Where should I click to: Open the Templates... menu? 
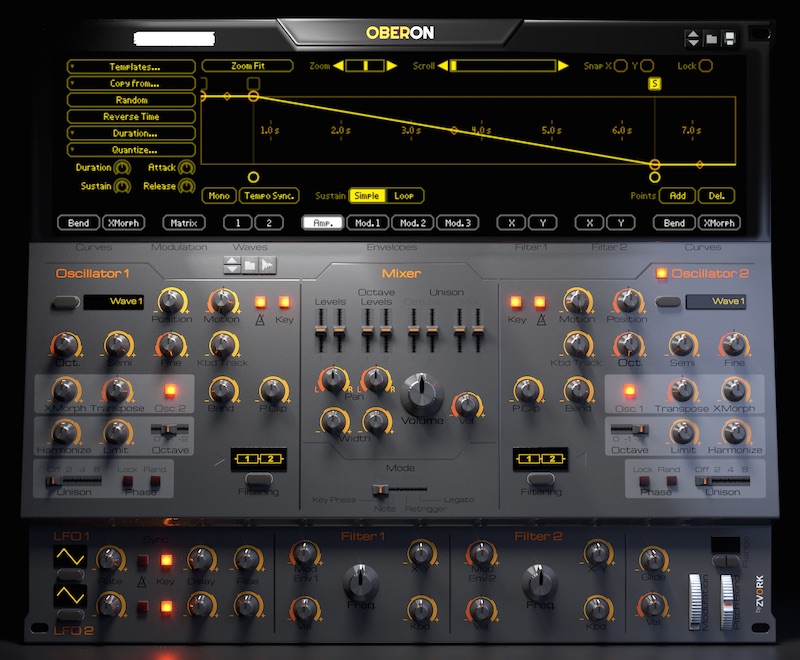[131, 67]
